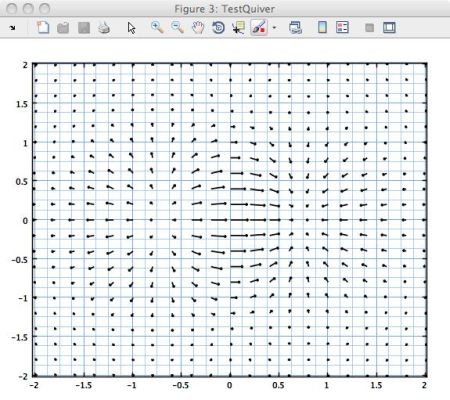Click the New Figure toolbar icon
The height and width of the screenshot is (400, 450).
click(x=43, y=27)
